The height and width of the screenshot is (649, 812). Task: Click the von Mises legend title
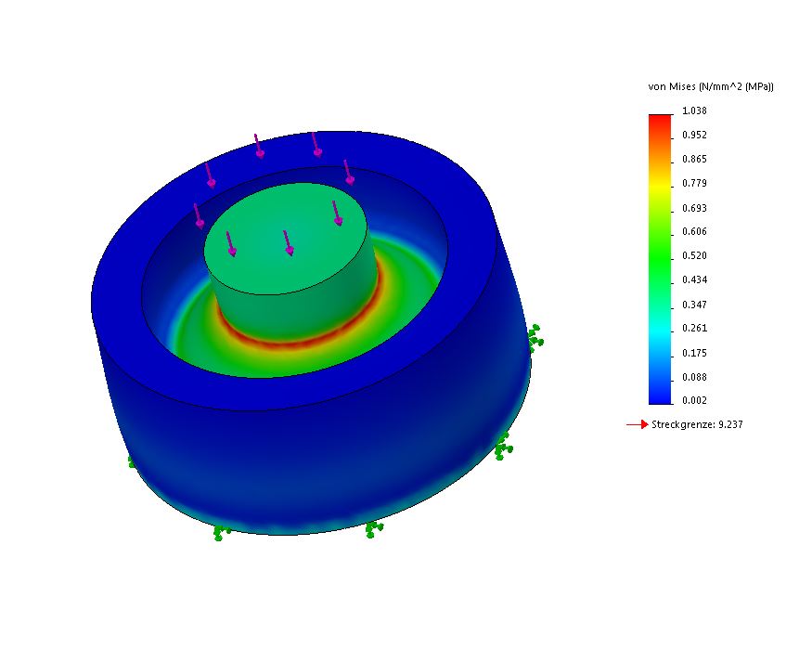(x=711, y=86)
